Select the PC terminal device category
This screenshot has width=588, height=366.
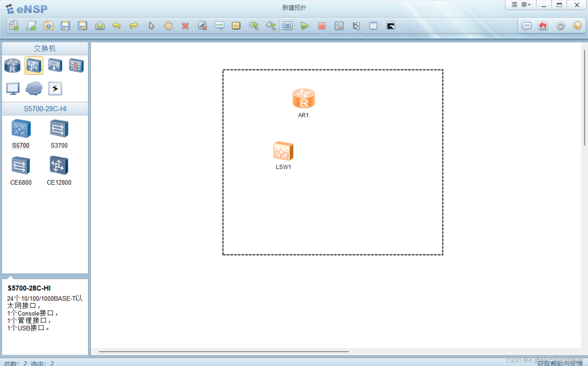(13, 88)
